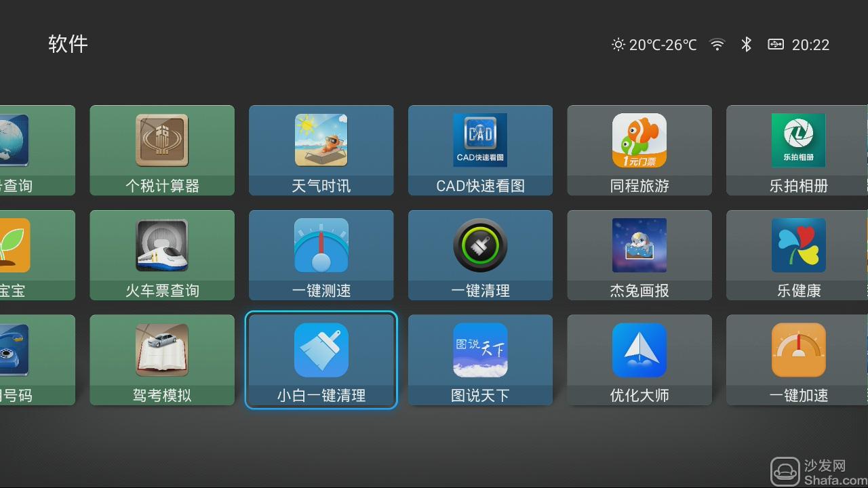Open the 一键清理 cleanup app icon
868x488 pixels.
[480, 245]
